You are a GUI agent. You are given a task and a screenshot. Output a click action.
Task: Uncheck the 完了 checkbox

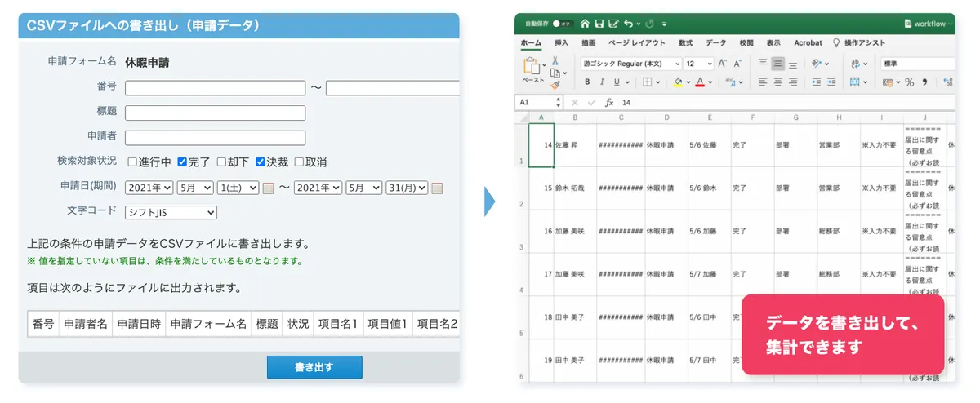coord(182,162)
